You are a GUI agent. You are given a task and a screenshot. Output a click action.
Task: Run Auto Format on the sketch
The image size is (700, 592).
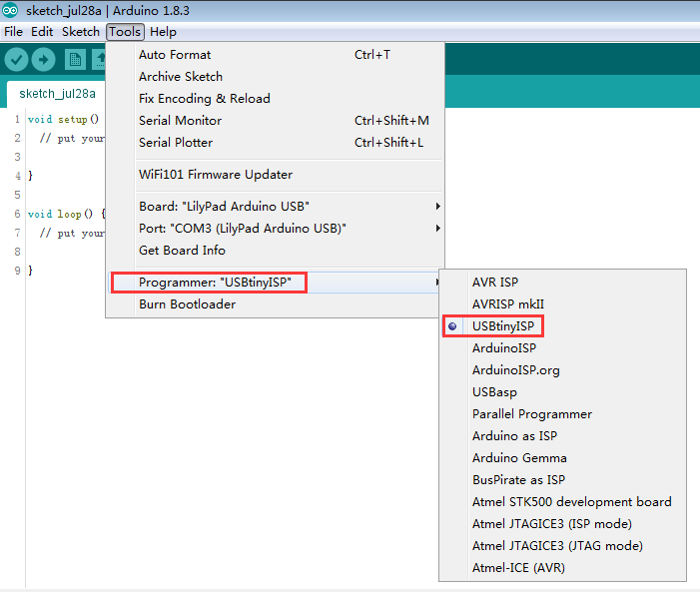(x=175, y=55)
